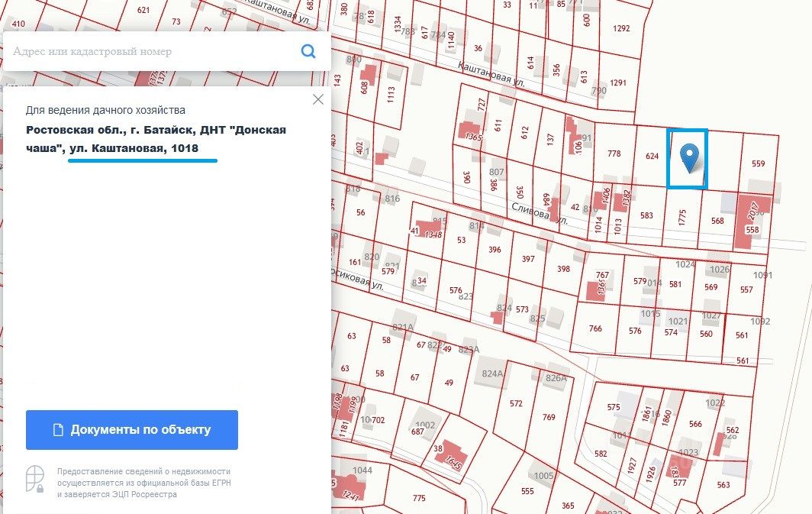Click parcel label 560
812x514 pixels.
[x=706, y=334]
